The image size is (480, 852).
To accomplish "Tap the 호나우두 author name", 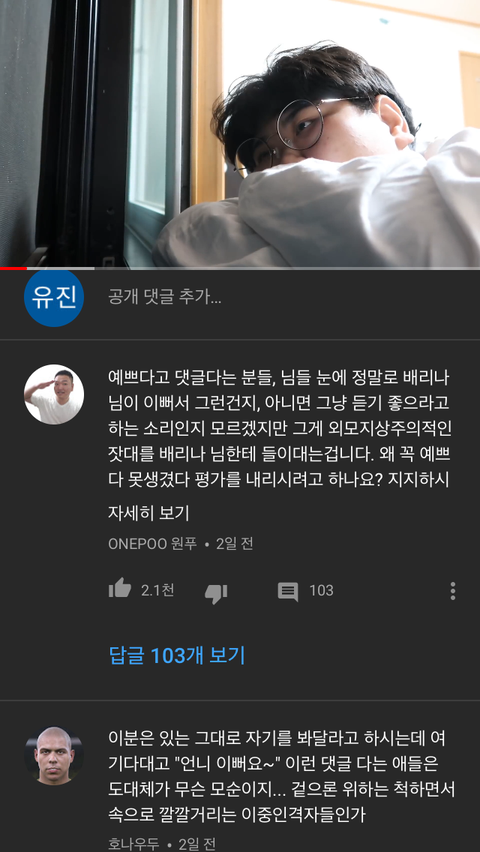I will 134,844.
